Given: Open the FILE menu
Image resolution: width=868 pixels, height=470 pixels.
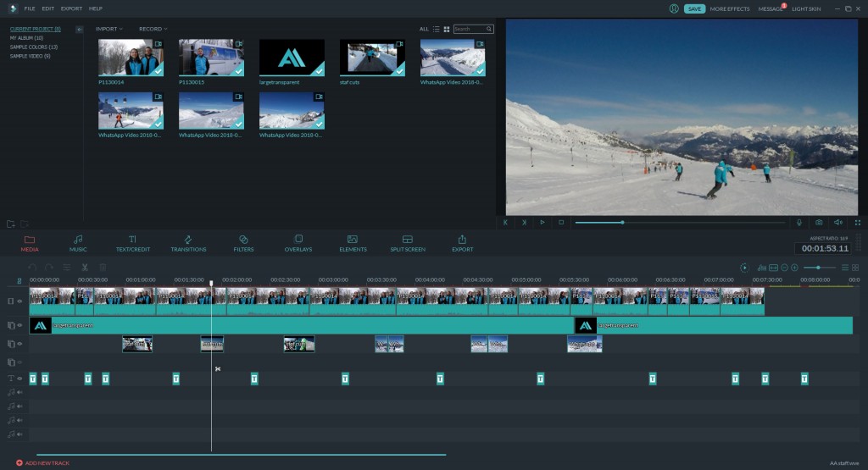Looking at the screenshot, I should [30, 8].
